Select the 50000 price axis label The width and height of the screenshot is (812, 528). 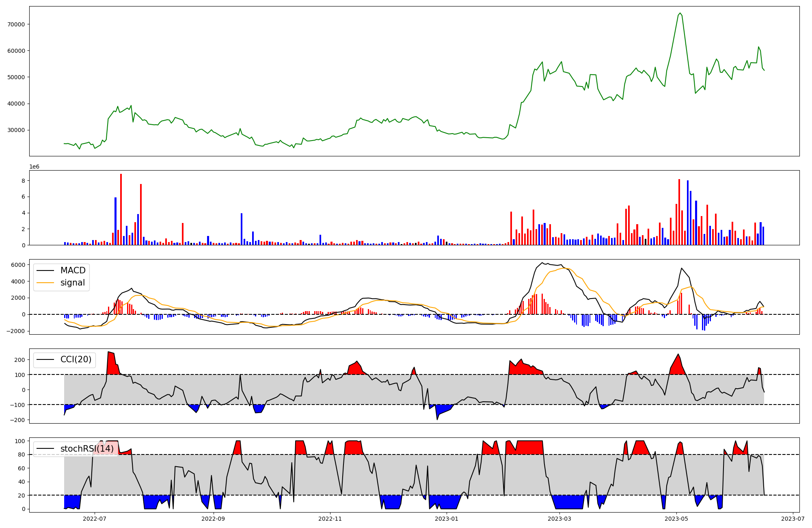tap(16, 77)
